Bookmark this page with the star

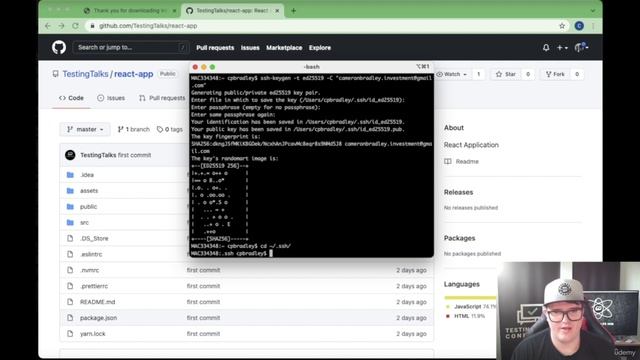[562, 26]
